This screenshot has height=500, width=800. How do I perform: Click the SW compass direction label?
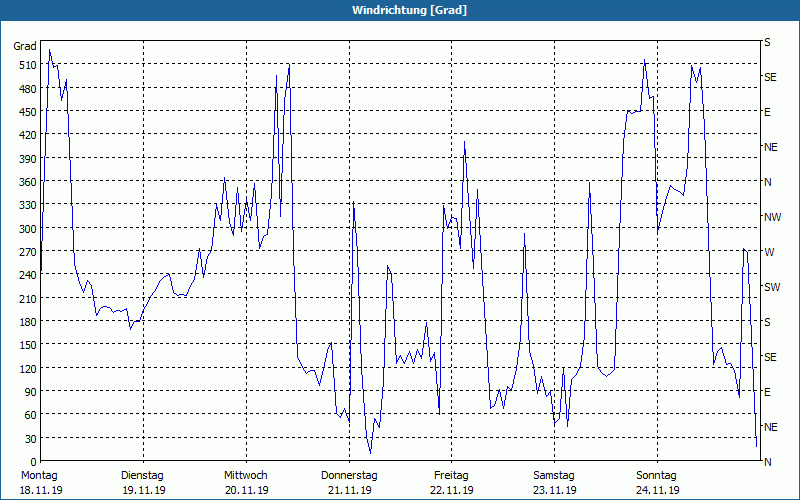click(772, 287)
